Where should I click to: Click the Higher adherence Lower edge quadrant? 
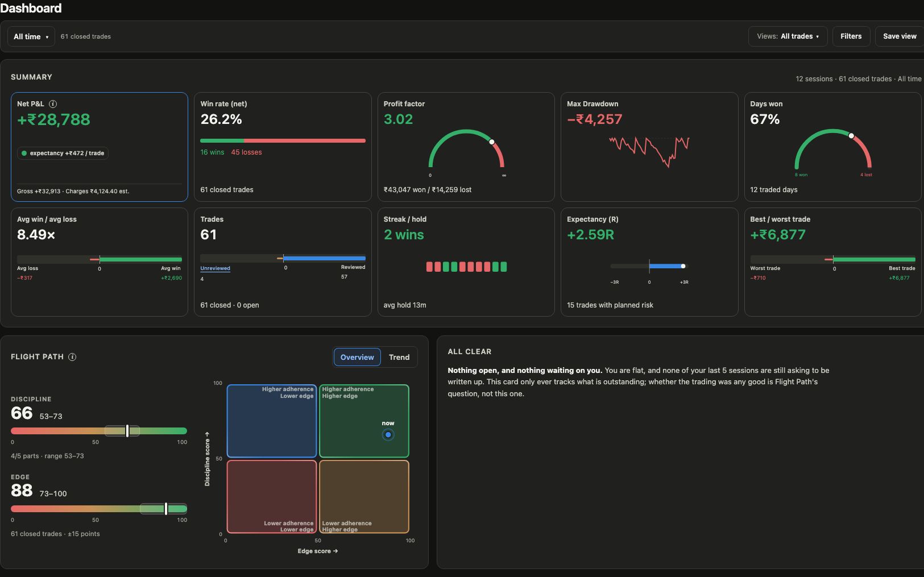(272, 421)
